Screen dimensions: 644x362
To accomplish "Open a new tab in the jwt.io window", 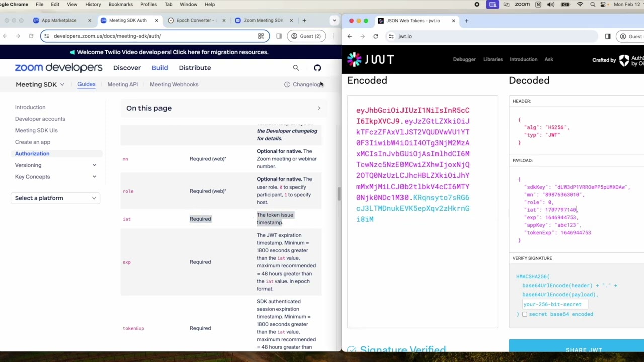I will pyautogui.click(x=466, y=21).
